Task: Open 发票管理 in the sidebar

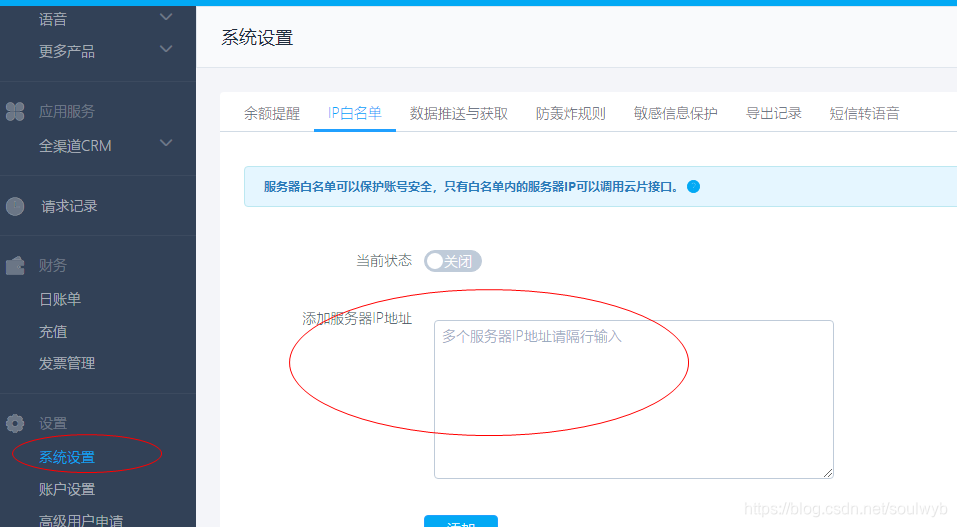Action: [x=67, y=363]
